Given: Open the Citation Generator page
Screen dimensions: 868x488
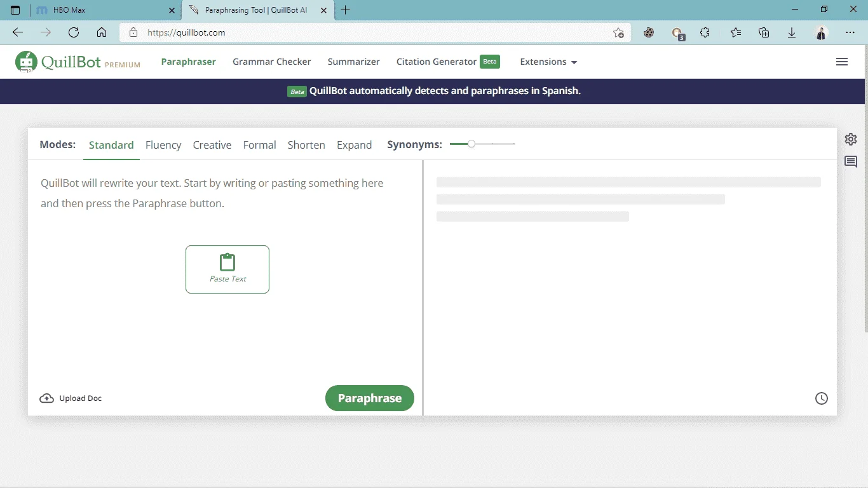Looking at the screenshot, I should coord(437,62).
